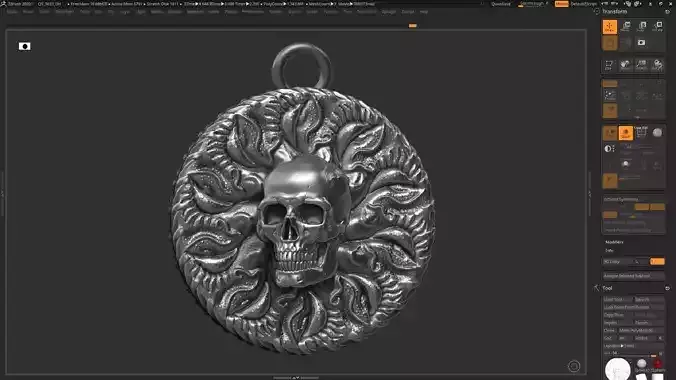Select the Move gizmo button
Image resolution: width=676 pixels, height=380 pixels.
[626, 27]
